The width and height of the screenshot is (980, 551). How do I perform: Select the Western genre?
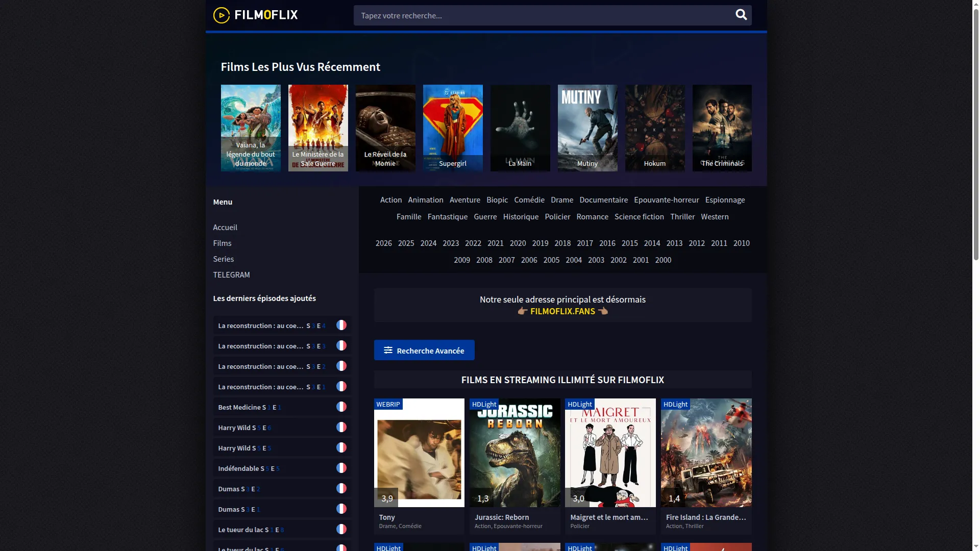tap(715, 216)
